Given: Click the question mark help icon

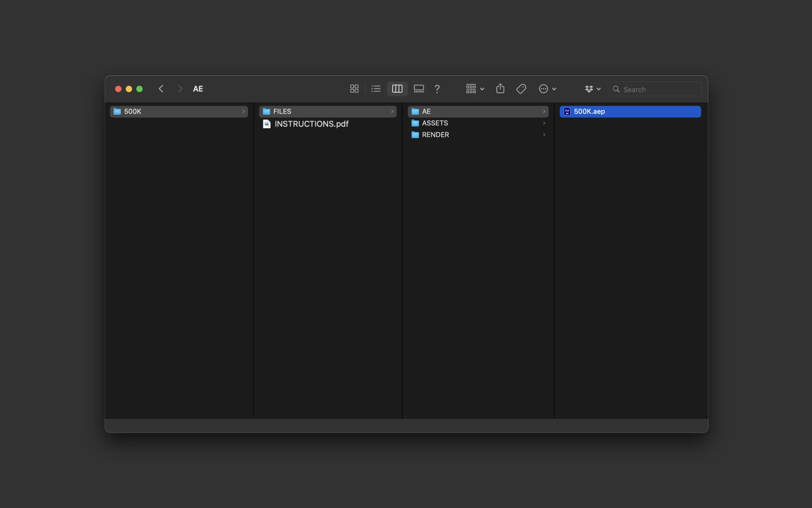Looking at the screenshot, I should (437, 89).
